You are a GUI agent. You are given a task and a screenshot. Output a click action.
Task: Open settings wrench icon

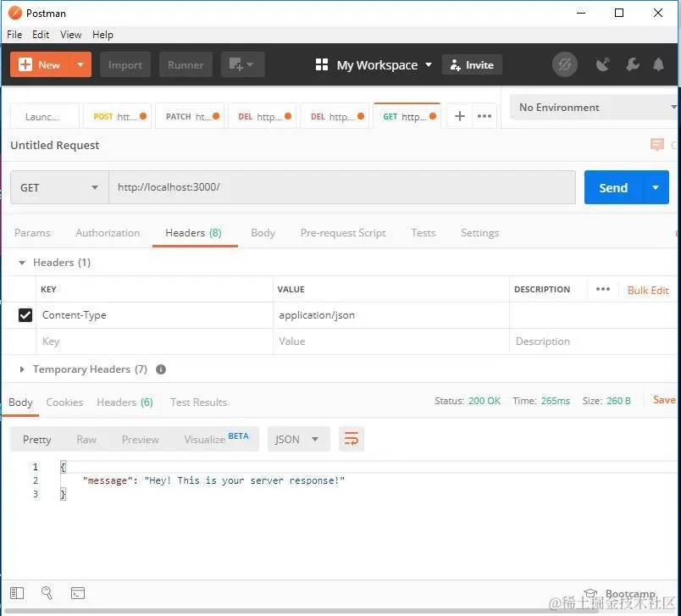pyautogui.click(x=633, y=64)
